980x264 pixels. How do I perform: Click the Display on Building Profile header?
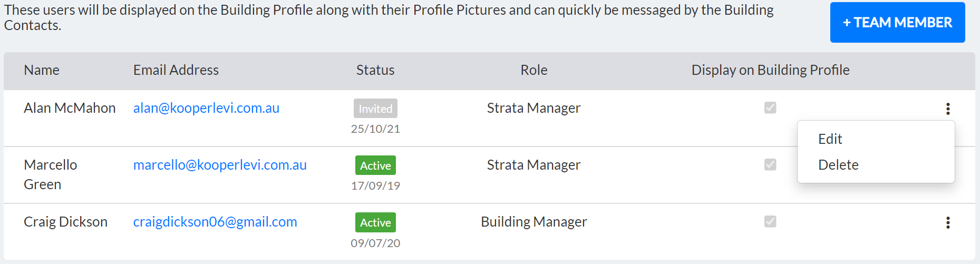point(770,70)
